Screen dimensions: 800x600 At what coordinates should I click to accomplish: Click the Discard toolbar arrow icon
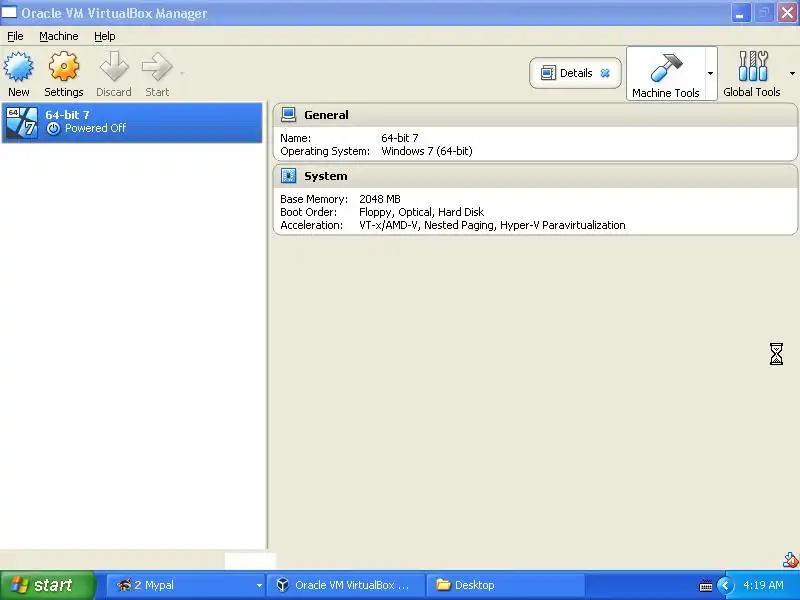[114, 66]
